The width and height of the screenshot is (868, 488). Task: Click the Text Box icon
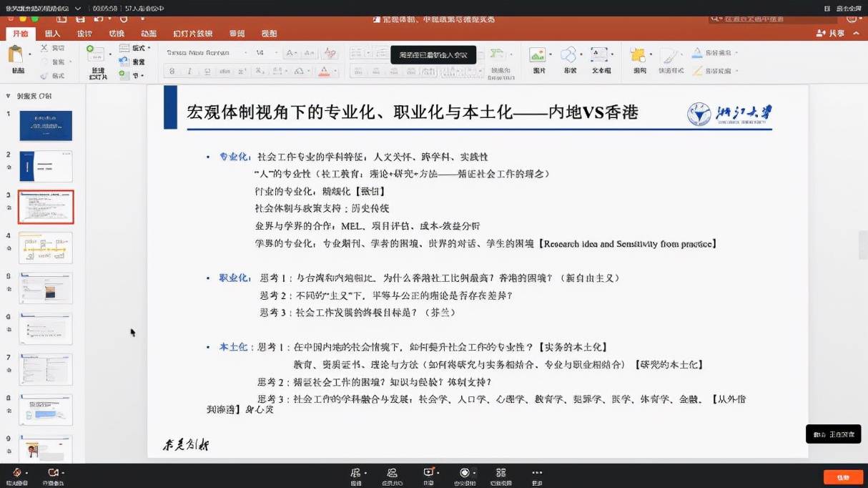601,55
